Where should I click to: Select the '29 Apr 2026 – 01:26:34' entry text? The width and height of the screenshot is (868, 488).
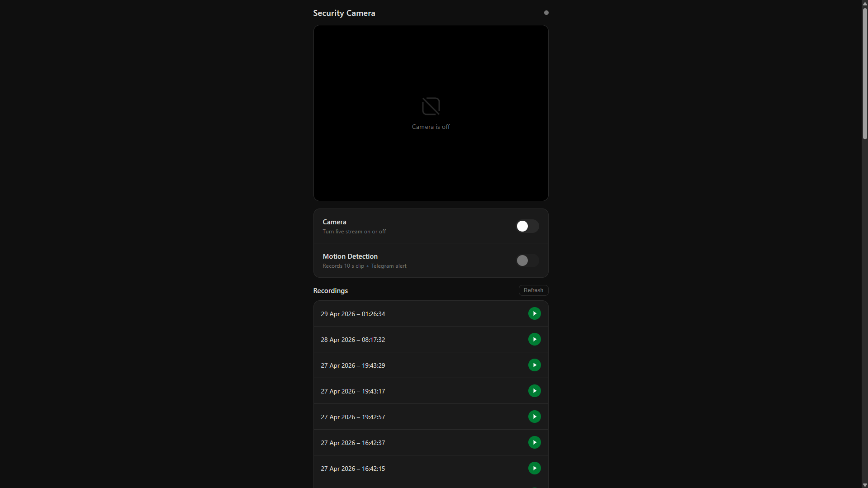pyautogui.click(x=353, y=314)
